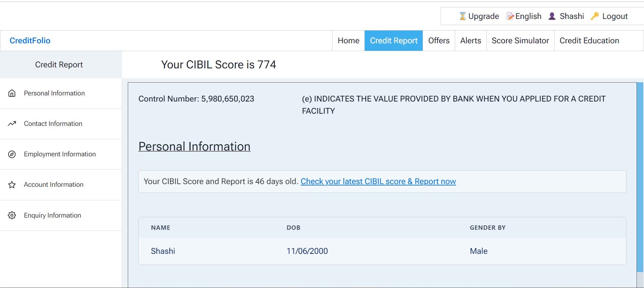The height and width of the screenshot is (288, 644).
Task: Open the Shashi account link
Action: [572, 16]
